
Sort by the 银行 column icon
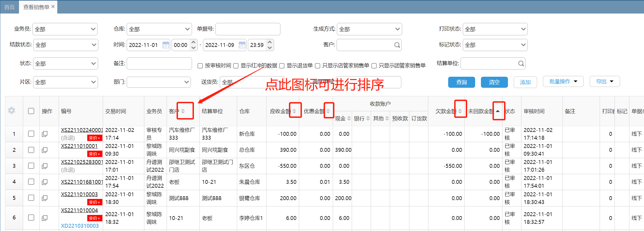[x=368, y=118]
